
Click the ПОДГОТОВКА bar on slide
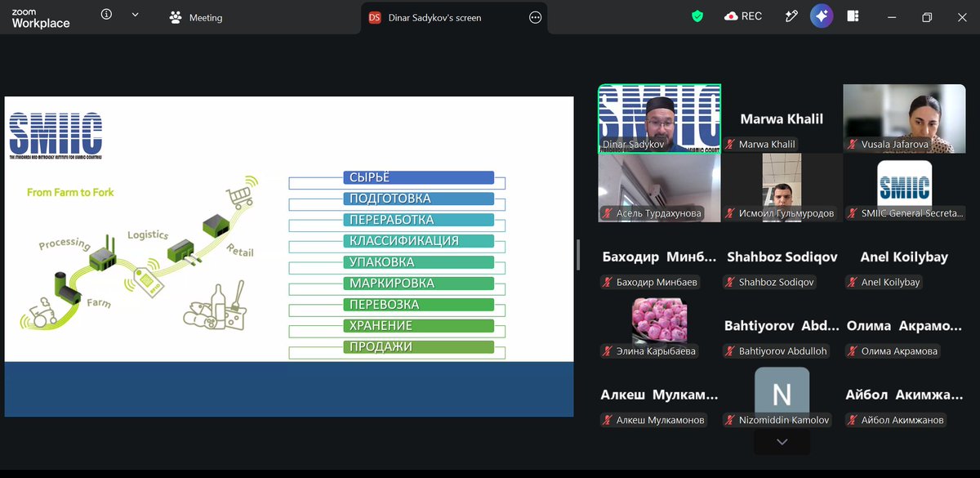[x=418, y=199]
